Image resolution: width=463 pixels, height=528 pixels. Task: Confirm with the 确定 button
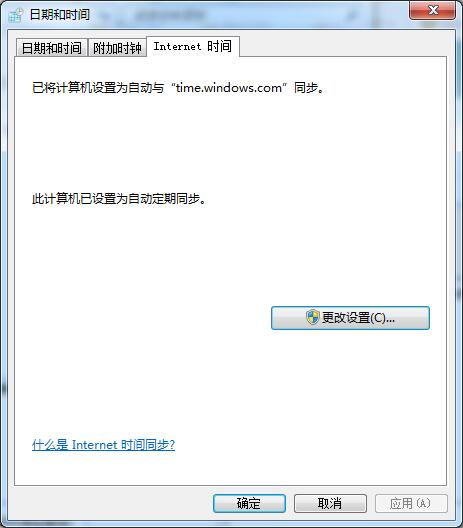point(249,503)
